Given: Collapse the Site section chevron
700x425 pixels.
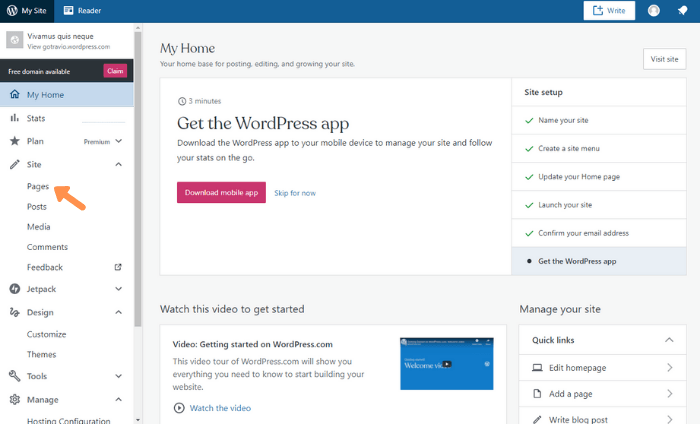Looking at the screenshot, I should pyautogui.click(x=118, y=164).
